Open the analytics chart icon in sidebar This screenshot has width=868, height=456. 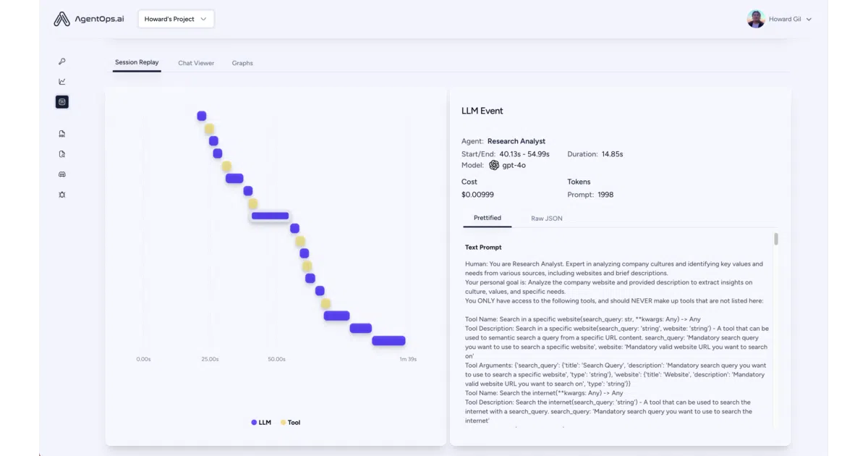tap(62, 82)
